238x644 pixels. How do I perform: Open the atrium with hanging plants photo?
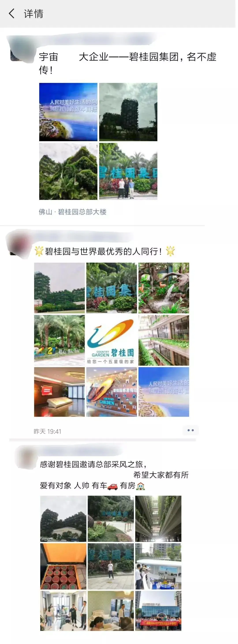[x=158, y=519]
